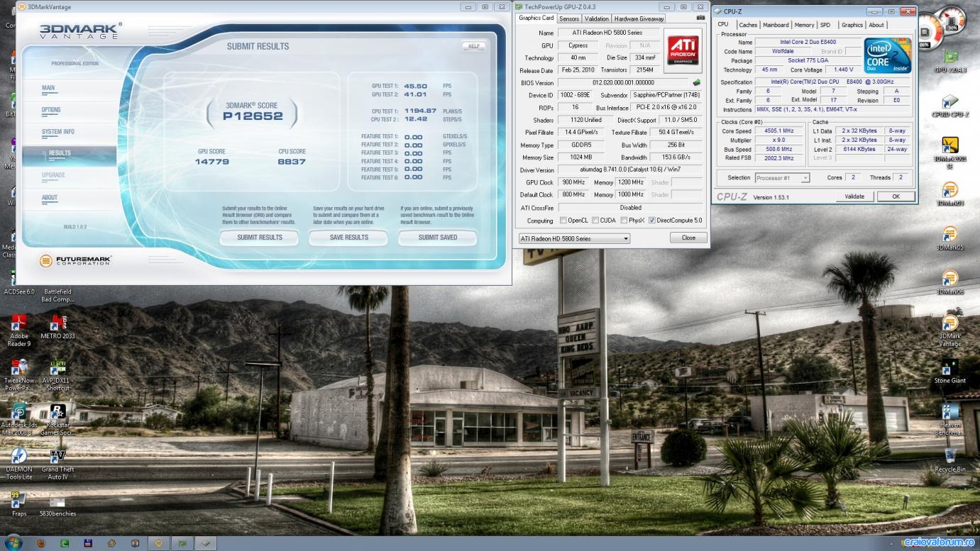The image size is (980, 551).
Task: Open Windows Start menu orb
Action: tap(13, 542)
